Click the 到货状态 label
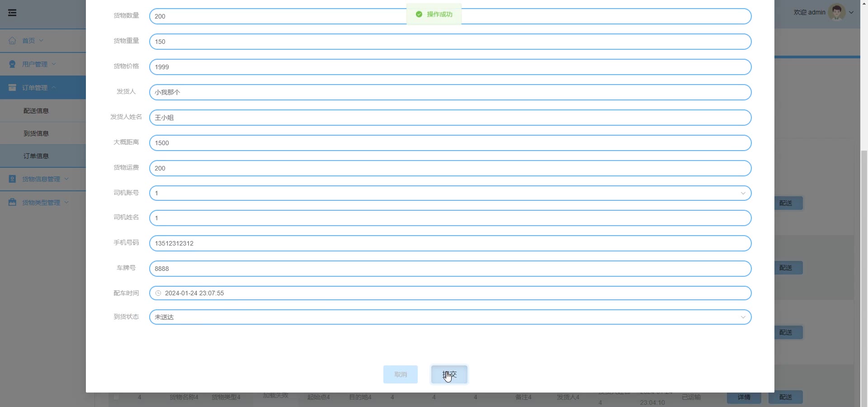Screen dimensions: 868x407 [126, 317]
